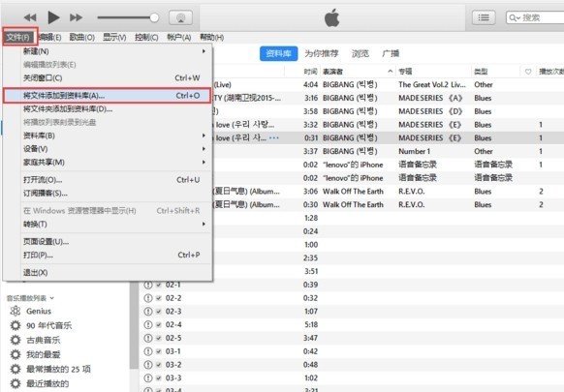
Task: Open the 帐户(A) menu
Action: [178, 37]
